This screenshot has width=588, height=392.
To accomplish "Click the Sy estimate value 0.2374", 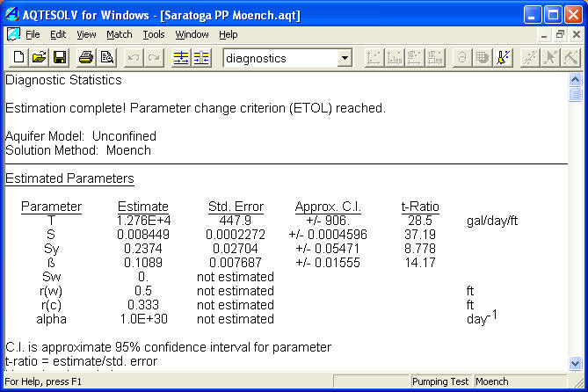I will pyautogui.click(x=143, y=249).
